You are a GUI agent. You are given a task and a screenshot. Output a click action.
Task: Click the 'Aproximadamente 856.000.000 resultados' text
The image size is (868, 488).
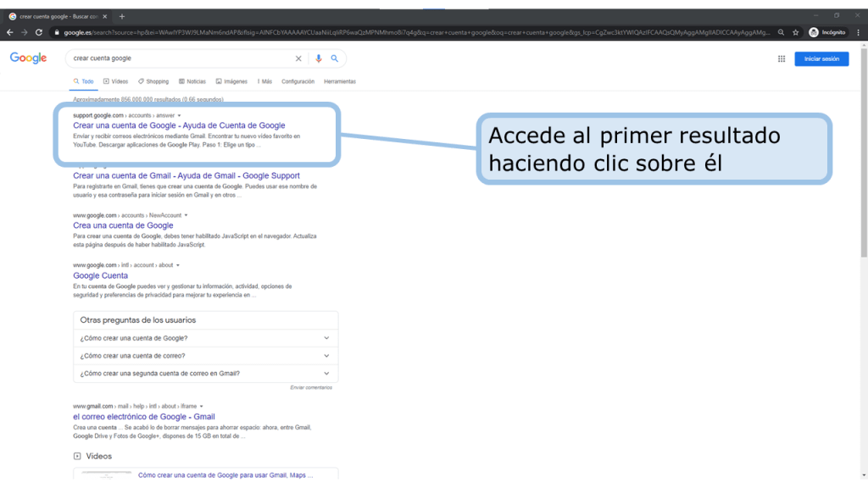[148, 100]
